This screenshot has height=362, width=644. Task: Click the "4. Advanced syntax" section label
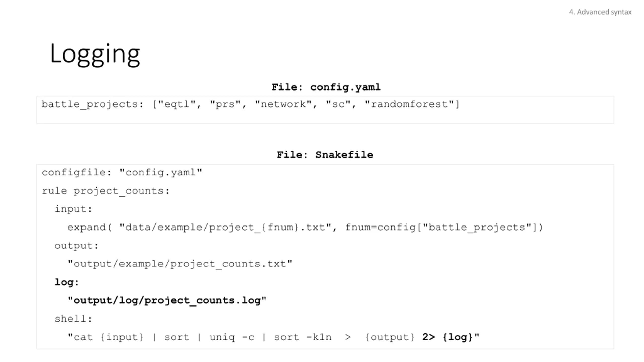(x=600, y=12)
